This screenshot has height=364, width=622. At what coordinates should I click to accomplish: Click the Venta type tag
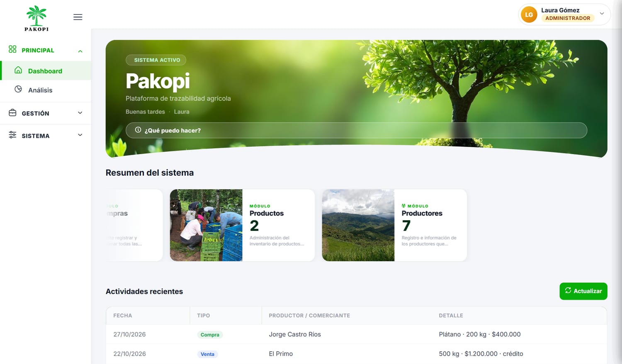(207, 354)
